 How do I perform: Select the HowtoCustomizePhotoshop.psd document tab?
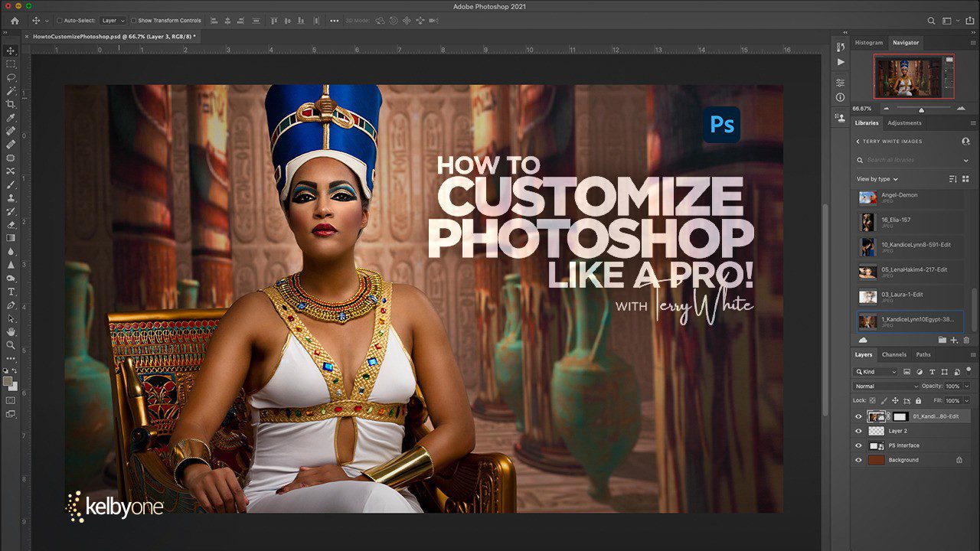(x=114, y=36)
